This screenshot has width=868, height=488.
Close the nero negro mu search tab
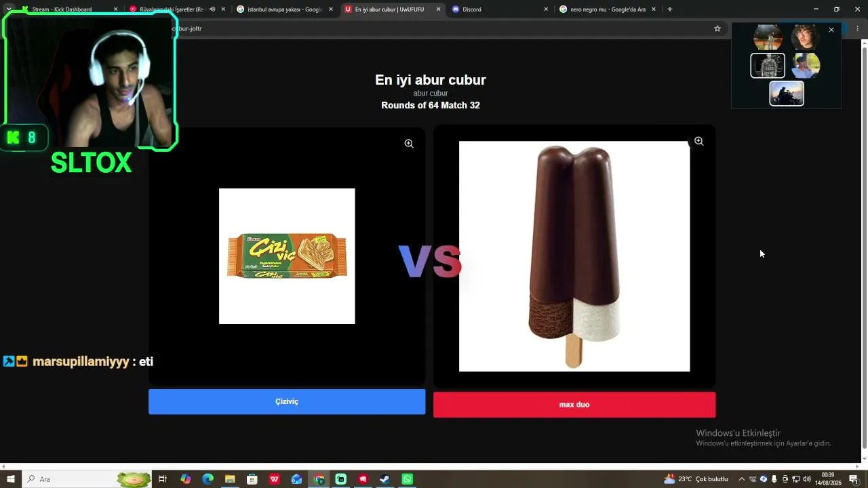(x=654, y=9)
